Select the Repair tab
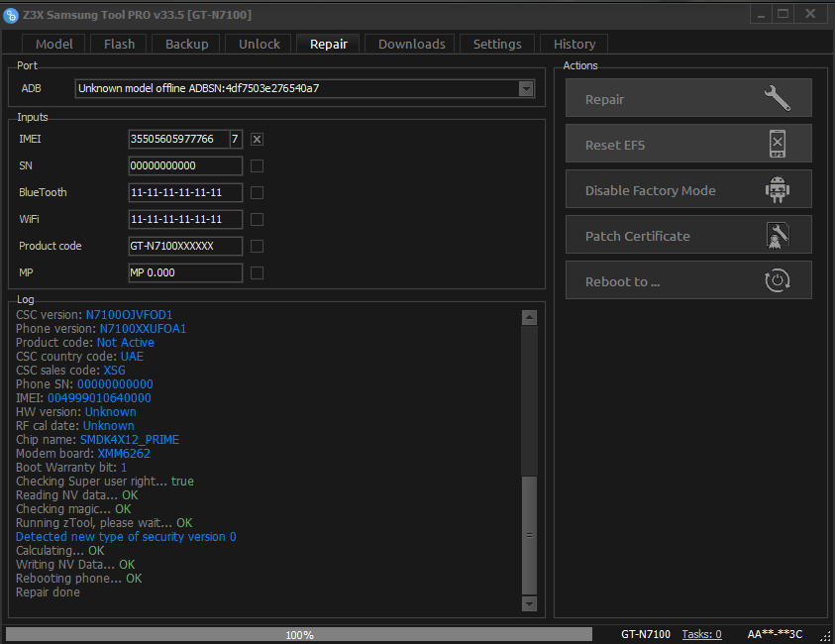This screenshot has width=835, height=644. [x=329, y=45]
